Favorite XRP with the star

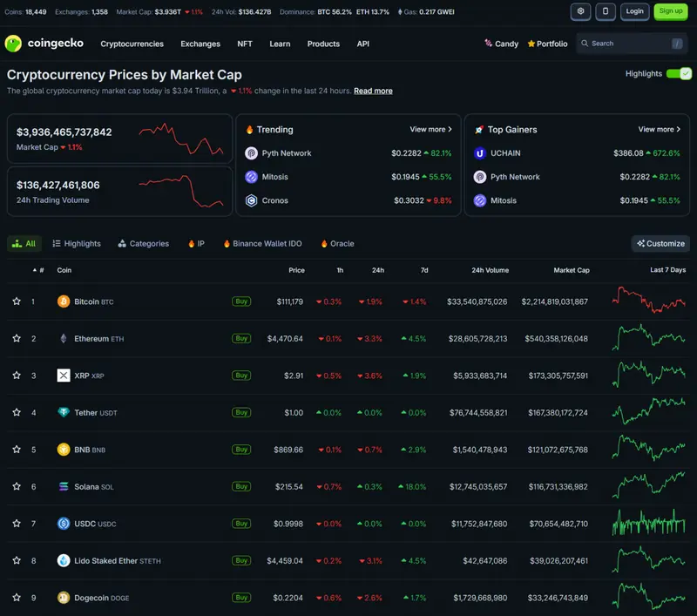pos(17,376)
